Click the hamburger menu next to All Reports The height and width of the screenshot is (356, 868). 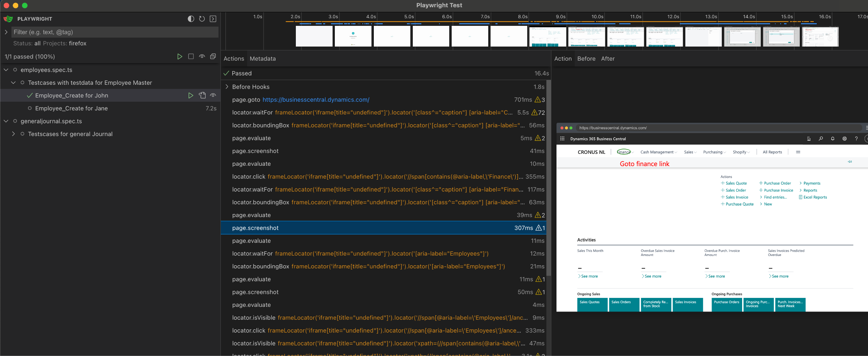pos(798,152)
